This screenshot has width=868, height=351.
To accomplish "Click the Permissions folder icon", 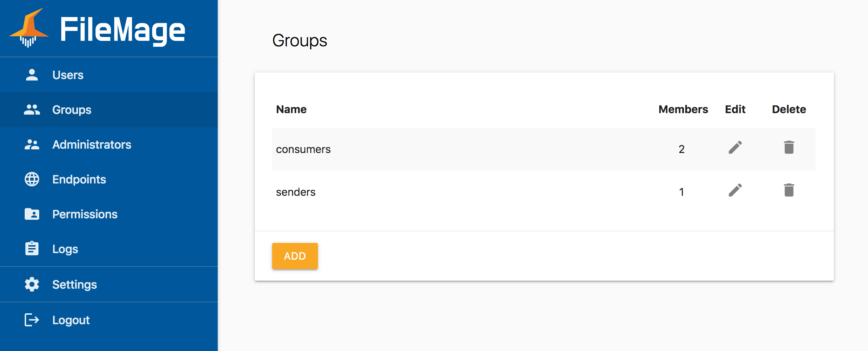I will pos(32,214).
